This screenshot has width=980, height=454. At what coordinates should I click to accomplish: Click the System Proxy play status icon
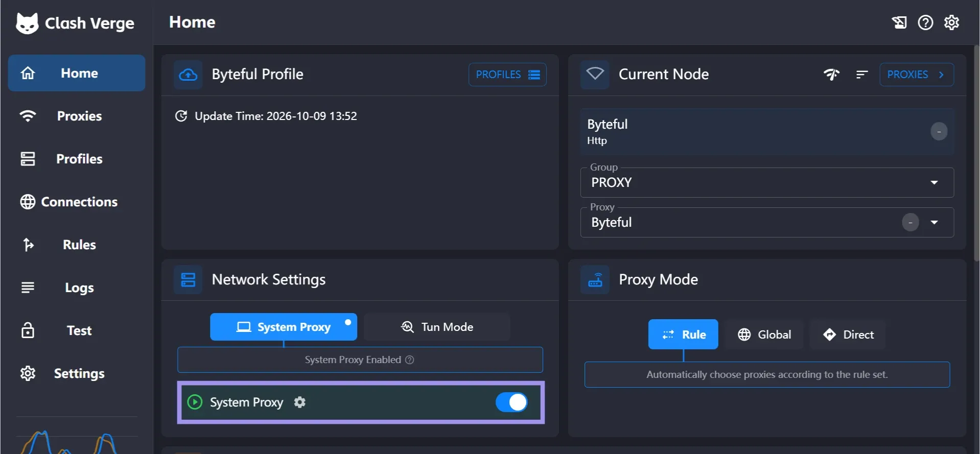[x=195, y=402]
